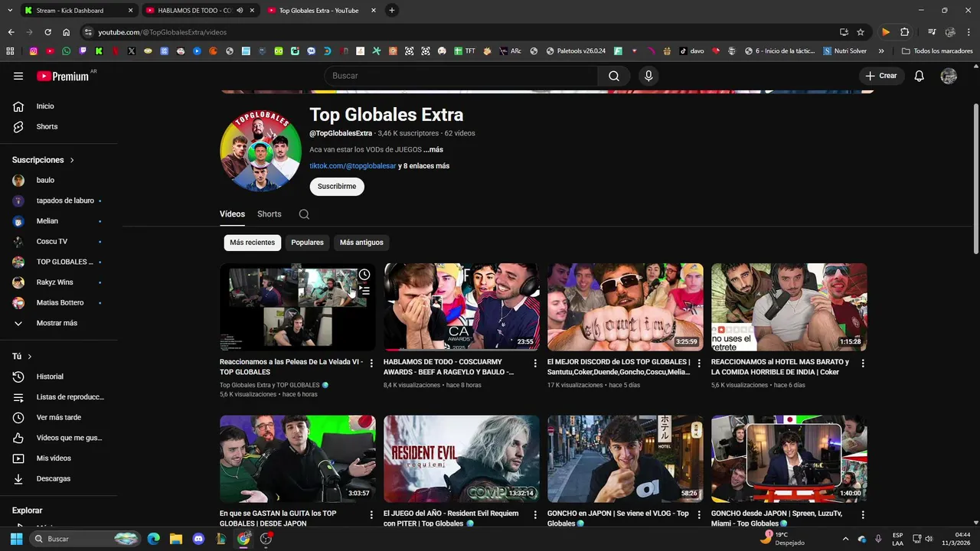Image resolution: width=980 pixels, height=551 pixels.
Task: Open the YouTube hamburger guide menu
Action: click(x=18, y=76)
